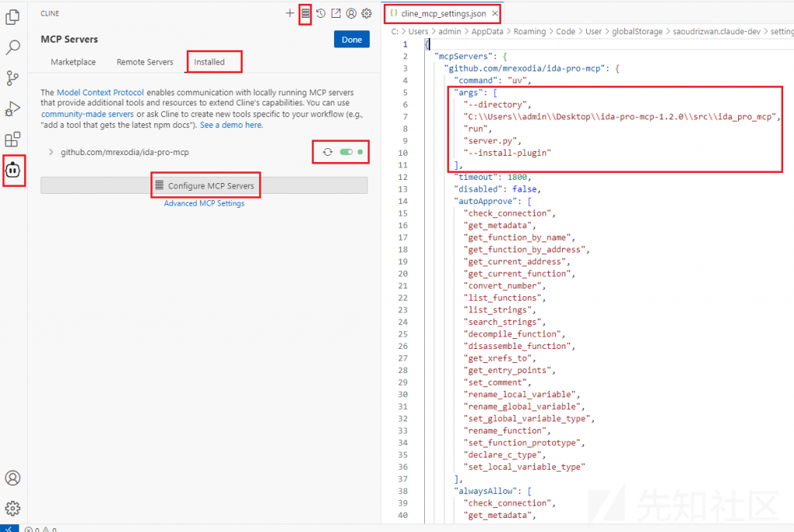Click the Code breadcrumb segment
Viewport: 794px width, 532px height.
tap(565, 32)
